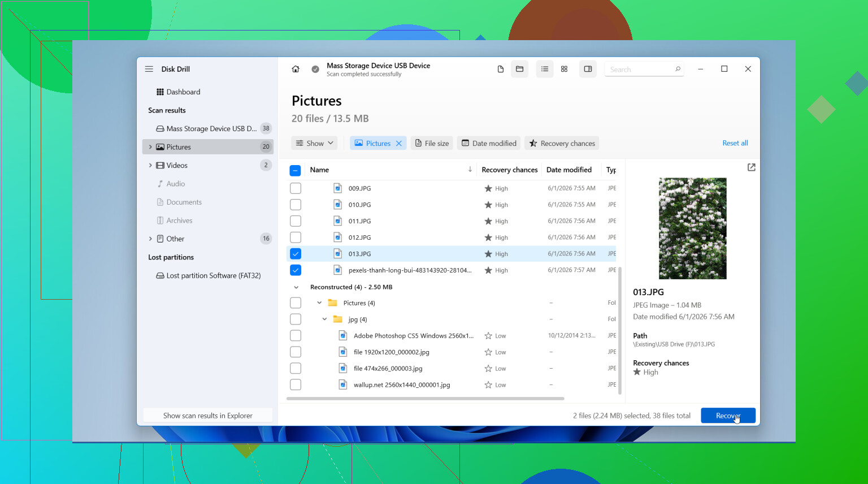Image resolution: width=868 pixels, height=484 pixels.
Task: Toggle the select-all header checkbox
Action: tap(295, 170)
